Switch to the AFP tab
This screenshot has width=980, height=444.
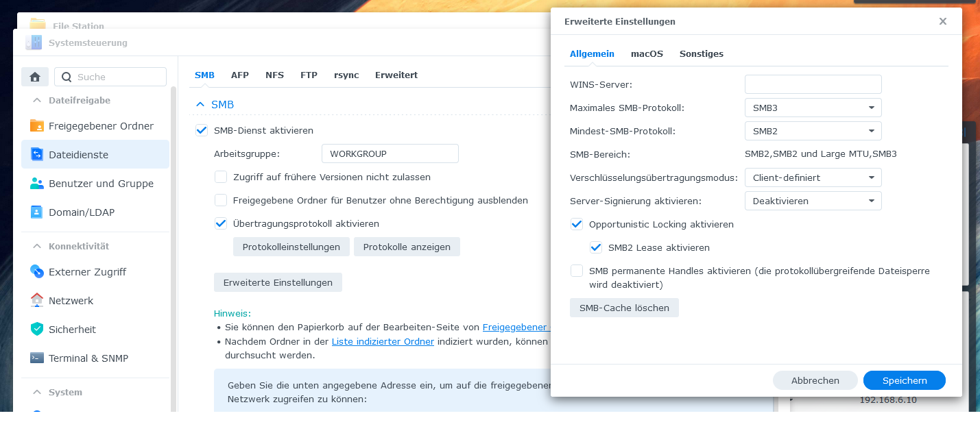pyautogui.click(x=240, y=75)
